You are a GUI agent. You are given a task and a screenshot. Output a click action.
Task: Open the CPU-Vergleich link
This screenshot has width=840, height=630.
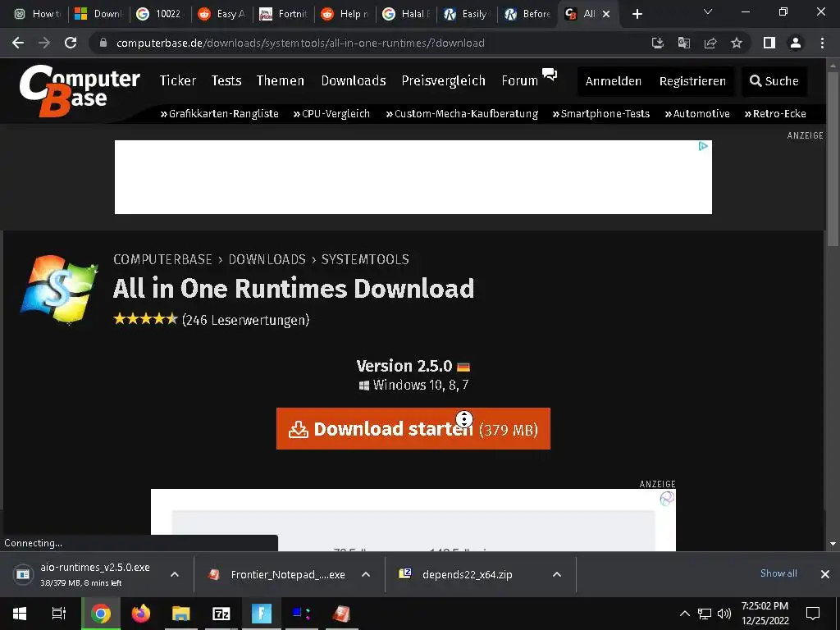click(x=331, y=113)
